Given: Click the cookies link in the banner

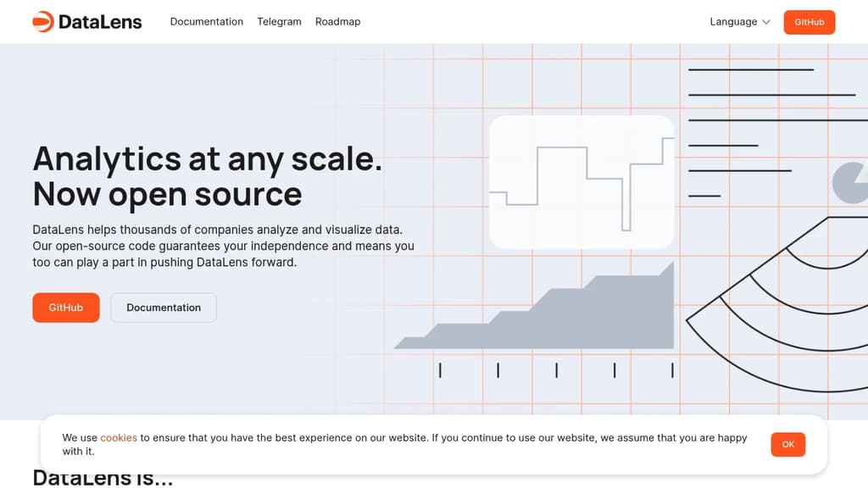Looking at the screenshot, I should click(x=119, y=437).
